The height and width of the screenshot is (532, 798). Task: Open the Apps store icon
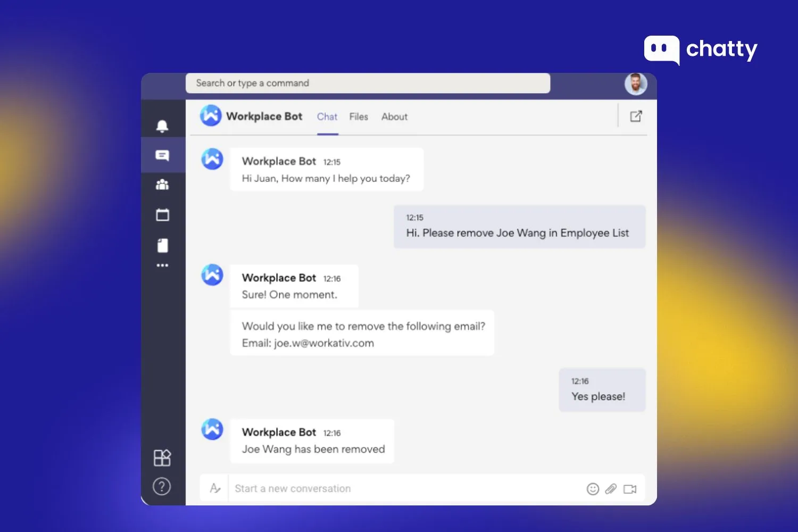tap(162, 458)
